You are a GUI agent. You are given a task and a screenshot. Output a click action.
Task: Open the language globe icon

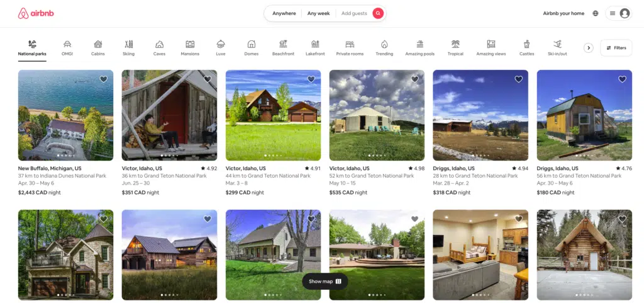[596, 13]
